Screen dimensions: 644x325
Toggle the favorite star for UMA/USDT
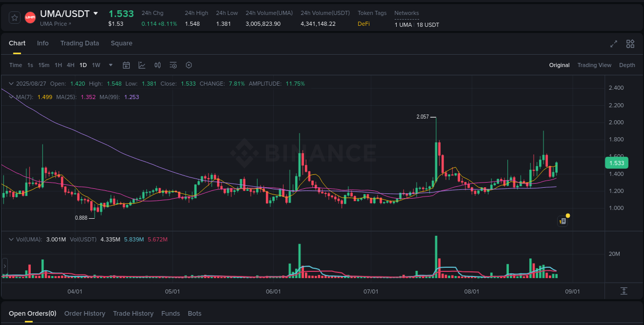tap(14, 17)
